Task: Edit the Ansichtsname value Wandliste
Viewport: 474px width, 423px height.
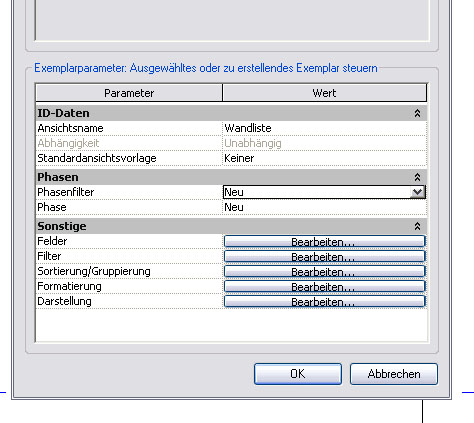Action: pyautogui.click(x=324, y=128)
